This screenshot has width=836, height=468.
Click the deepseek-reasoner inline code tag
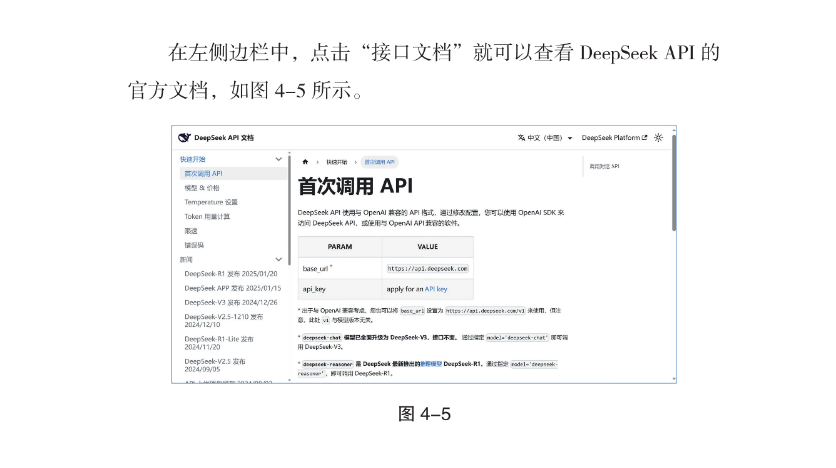327,364
